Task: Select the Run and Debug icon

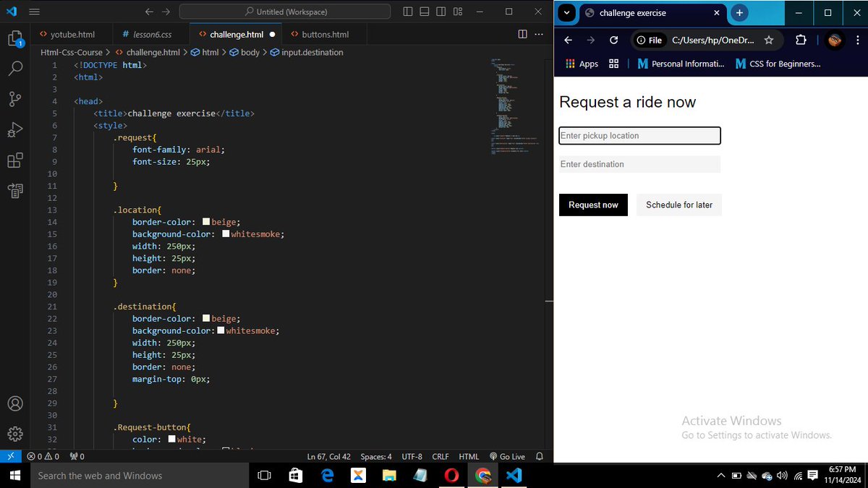Action: [x=15, y=130]
